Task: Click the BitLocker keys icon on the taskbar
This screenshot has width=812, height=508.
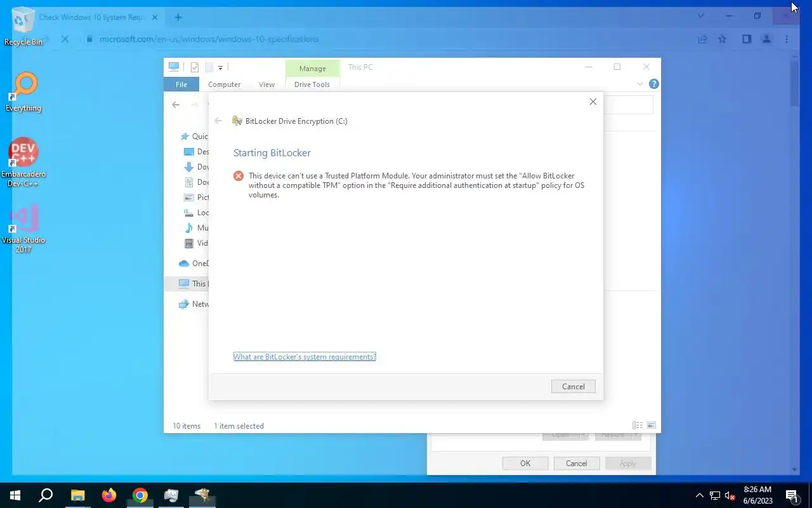Action: pyautogui.click(x=202, y=495)
